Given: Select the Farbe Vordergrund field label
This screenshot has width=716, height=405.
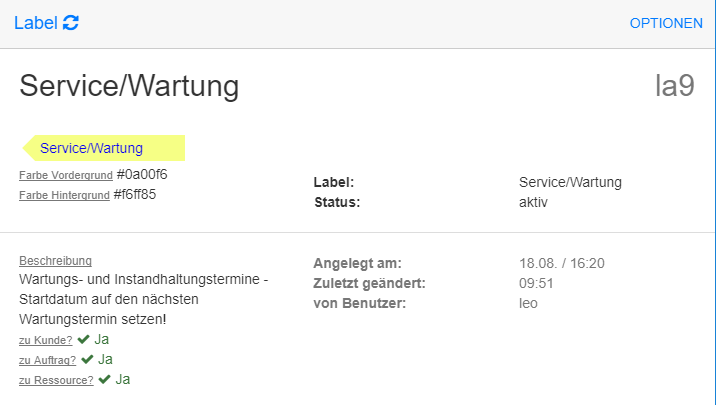Looking at the screenshot, I should point(64,176).
